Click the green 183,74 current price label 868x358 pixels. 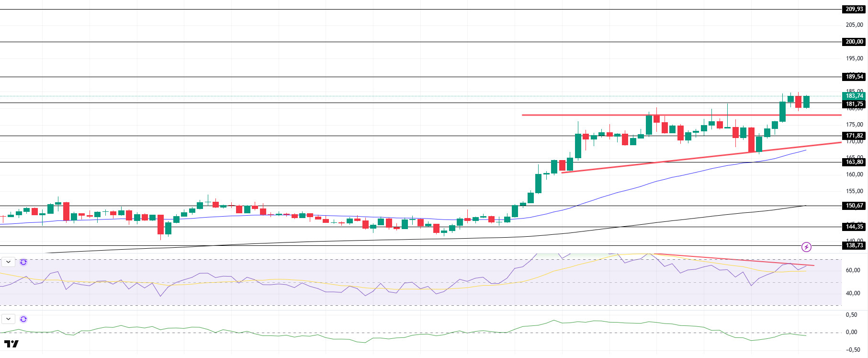pos(854,96)
